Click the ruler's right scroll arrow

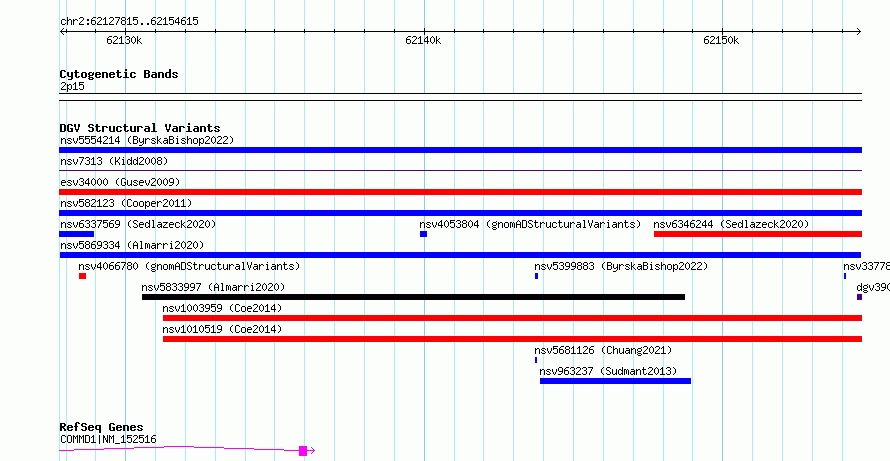tap(858, 32)
